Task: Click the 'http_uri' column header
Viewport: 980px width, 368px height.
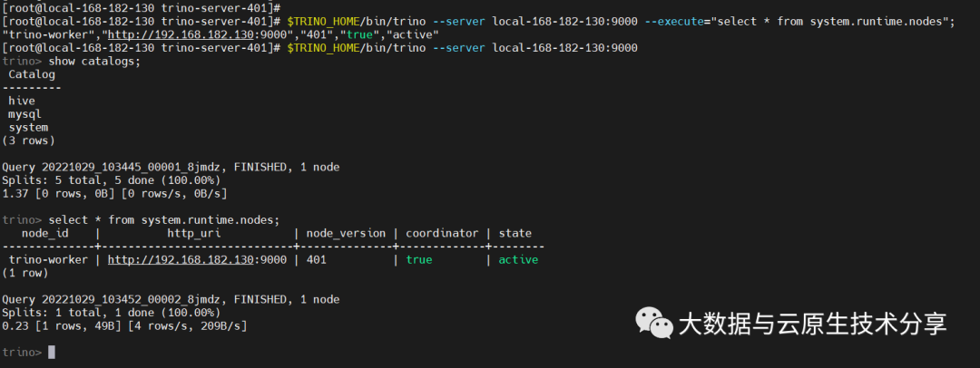Action: (193, 233)
